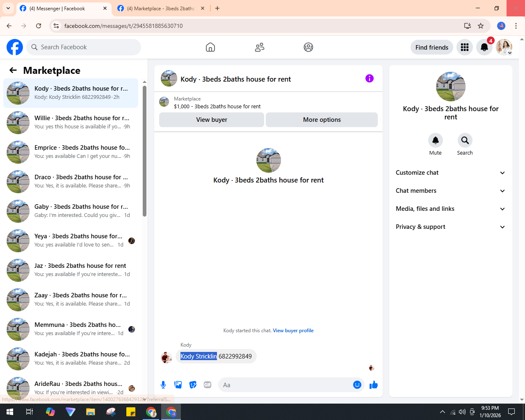Reload the browser page

(39, 26)
